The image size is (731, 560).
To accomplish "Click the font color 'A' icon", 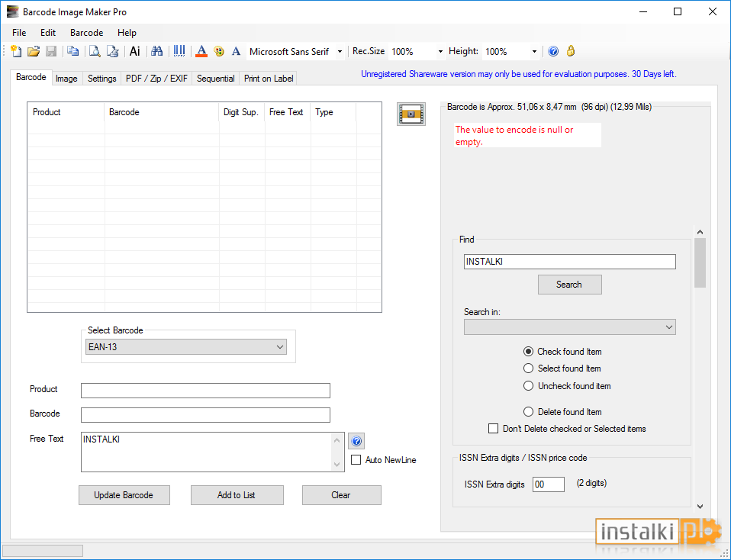I will tap(201, 51).
